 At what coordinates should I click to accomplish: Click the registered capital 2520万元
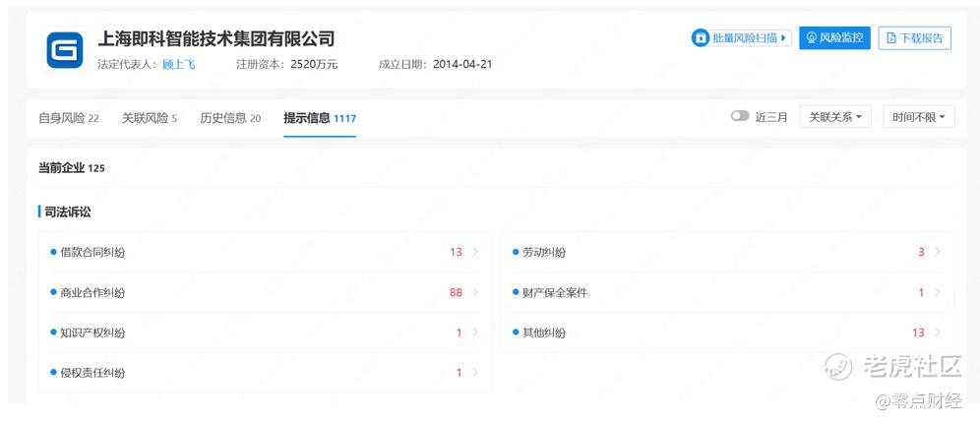314,64
